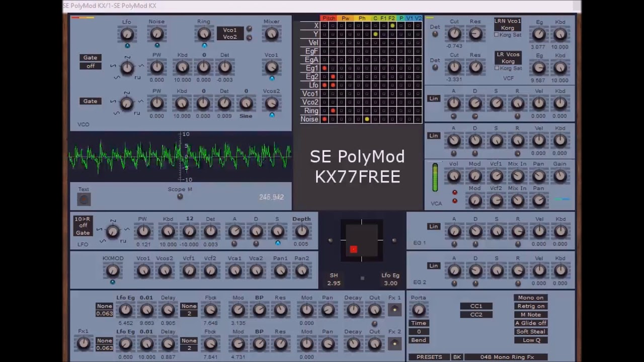This screenshot has height=362, width=644.
Task: Toggle the Mono on button
Action: 531,298
